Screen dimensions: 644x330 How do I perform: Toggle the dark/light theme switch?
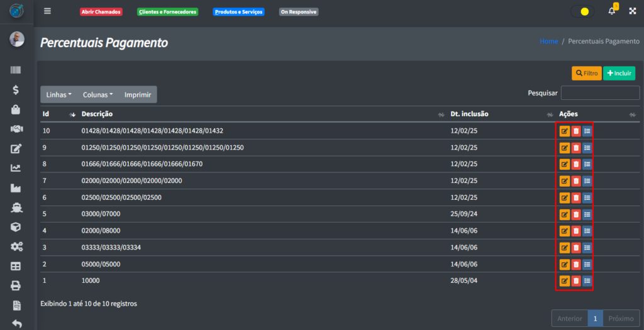582,11
